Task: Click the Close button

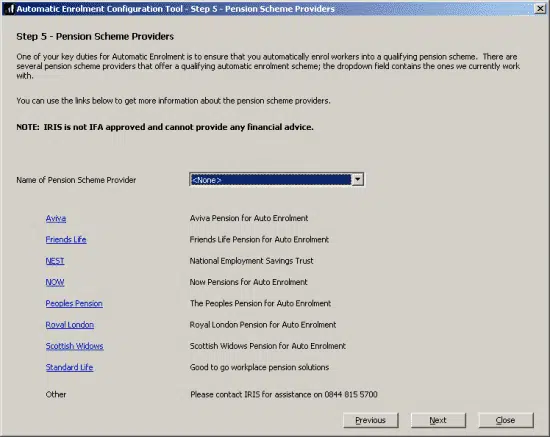Action: tap(505, 420)
